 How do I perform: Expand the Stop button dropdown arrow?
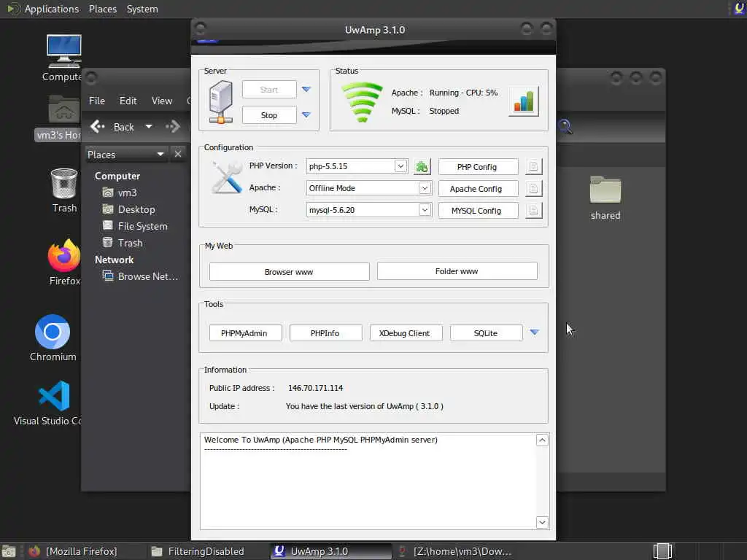coord(306,114)
